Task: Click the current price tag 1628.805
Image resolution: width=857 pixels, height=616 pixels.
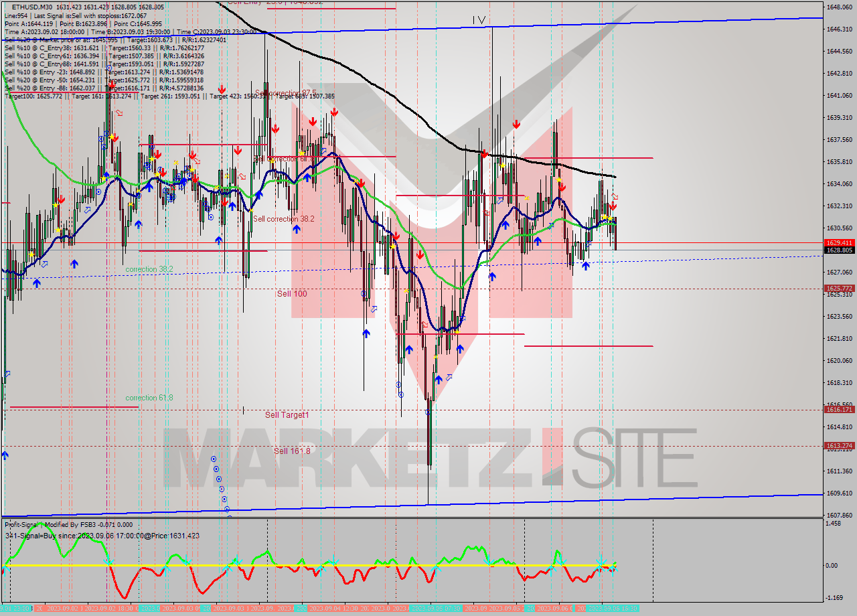Action: [x=839, y=250]
